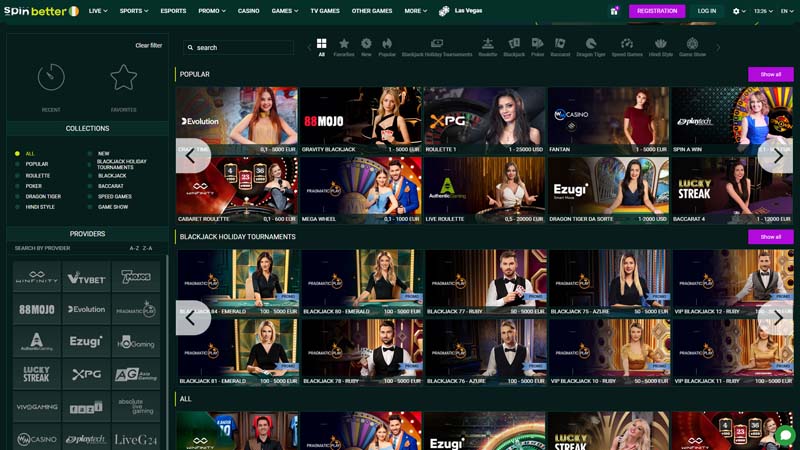Open the Recent games clock icon
The height and width of the screenshot is (450, 800).
tap(51, 77)
